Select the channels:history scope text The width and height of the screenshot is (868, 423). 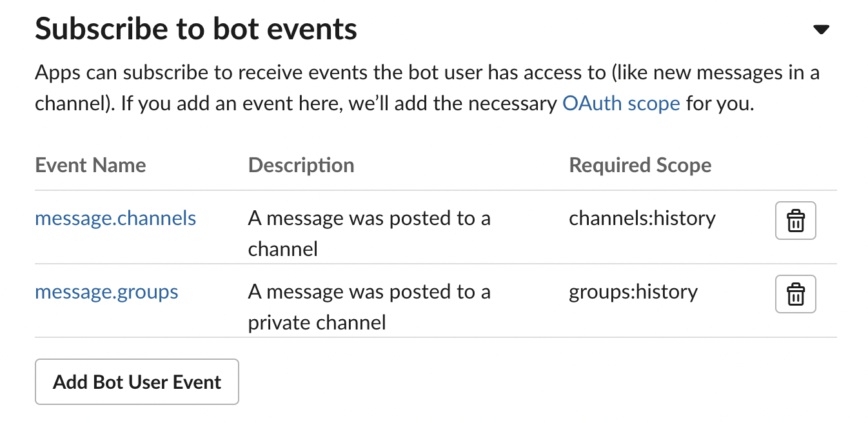tap(642, 218)
